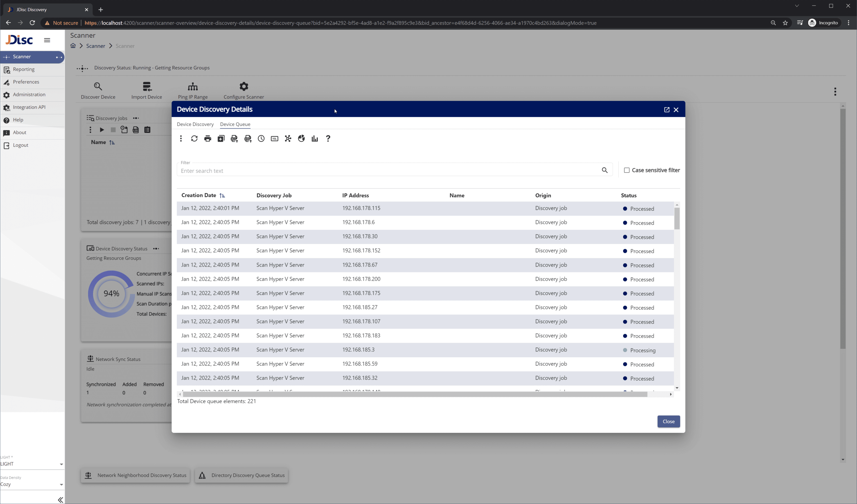Export the device queue to XLS
The image size is (857, 504).
tap(234, 139)
